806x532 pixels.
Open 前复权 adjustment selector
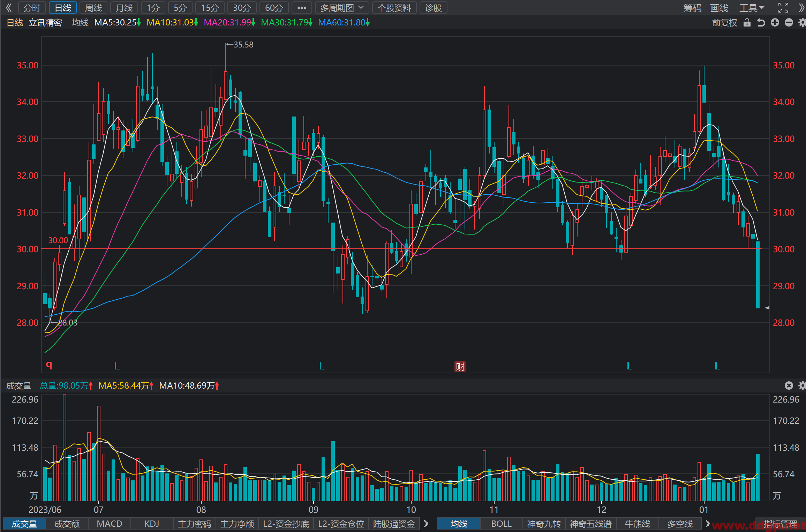724,23
